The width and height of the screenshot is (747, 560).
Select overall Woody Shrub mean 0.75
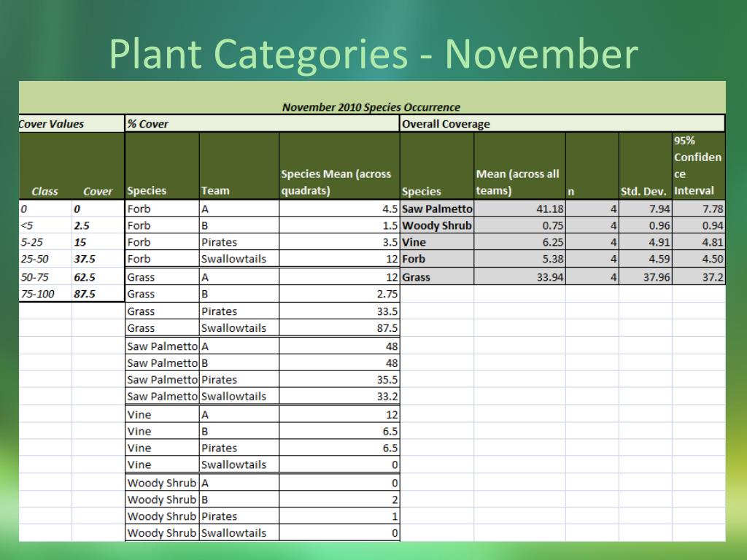[x=519, y=226]
